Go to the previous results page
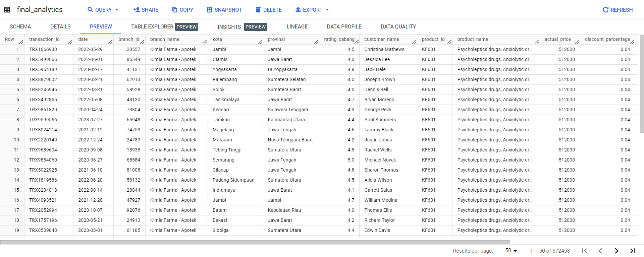 pyautogui.click(x=600, y=251)
